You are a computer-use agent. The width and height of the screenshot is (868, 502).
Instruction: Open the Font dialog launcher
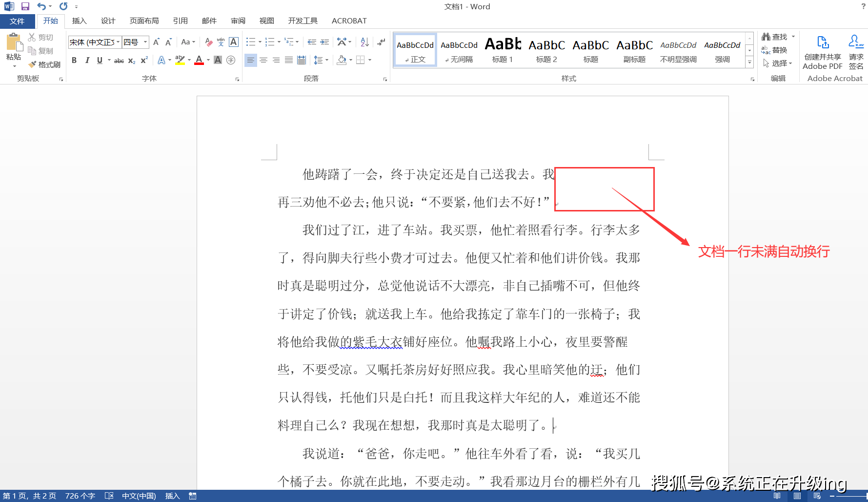point(238,79)
